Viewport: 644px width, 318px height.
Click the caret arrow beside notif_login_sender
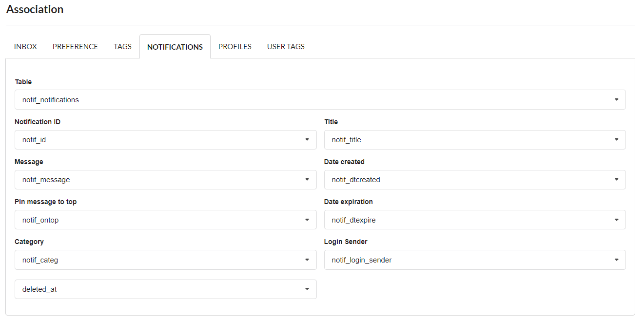[616, 260]
